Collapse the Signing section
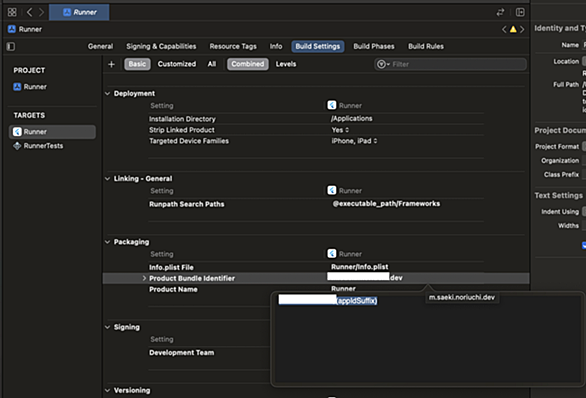Image resolution: width=586 pixels, height=398 pixels. [107, 327]
